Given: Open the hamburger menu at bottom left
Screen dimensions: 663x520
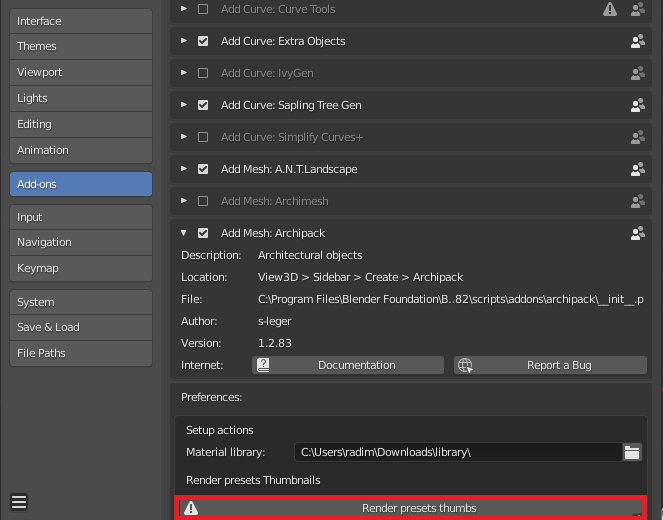Looking at the screenshot, I should tap(20, 502).
